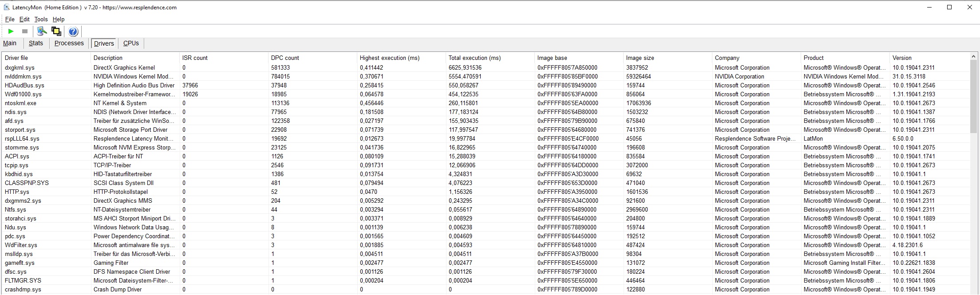Stop monitoring with the grey stop icon
The image size is (980, 295).
click(x=25, y=31)
